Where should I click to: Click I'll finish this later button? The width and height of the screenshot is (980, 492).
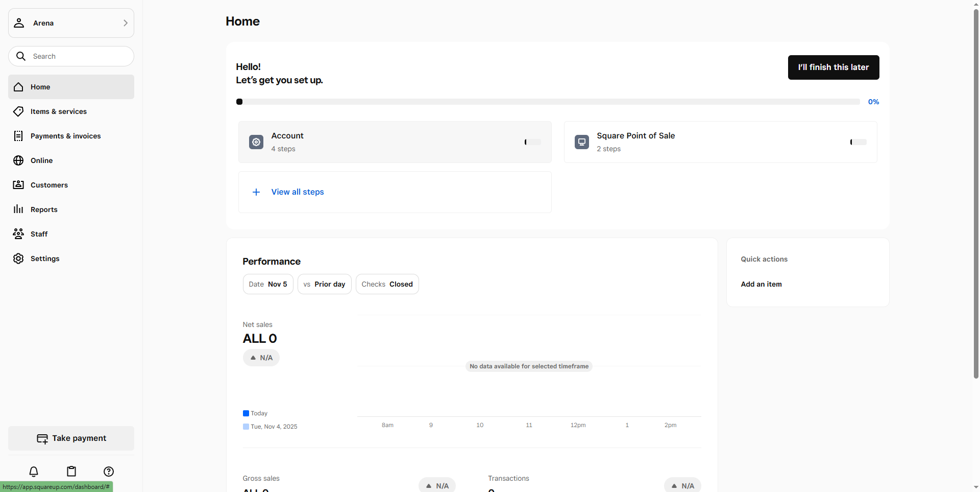click(x=833, y=67)
